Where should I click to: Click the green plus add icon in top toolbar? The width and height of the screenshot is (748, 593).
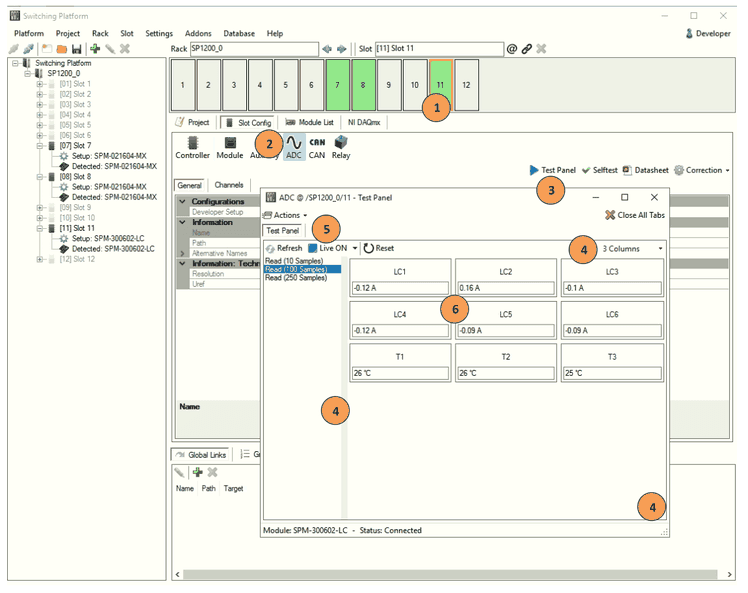[95, 49]
